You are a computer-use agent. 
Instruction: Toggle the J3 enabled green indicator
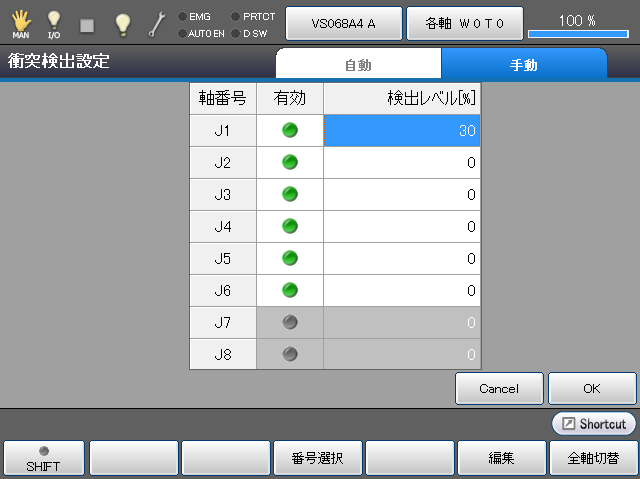tap(290, 194)
